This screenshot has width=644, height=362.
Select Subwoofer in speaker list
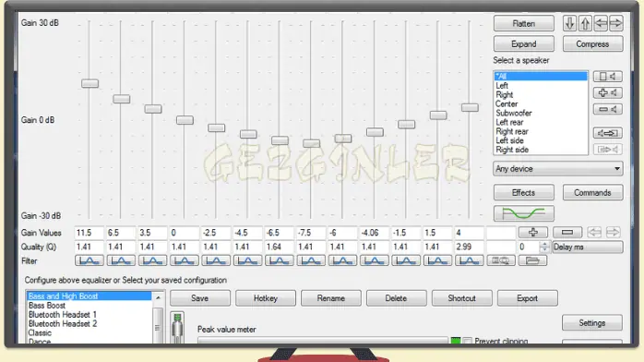tap(541, 113)
